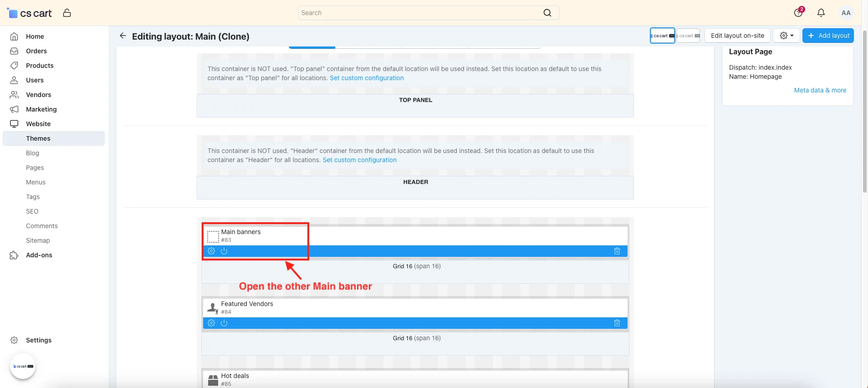Open the AA user avatar menu
The width and height of the screenshot is (868, 388).
click(x=846, y=13)
